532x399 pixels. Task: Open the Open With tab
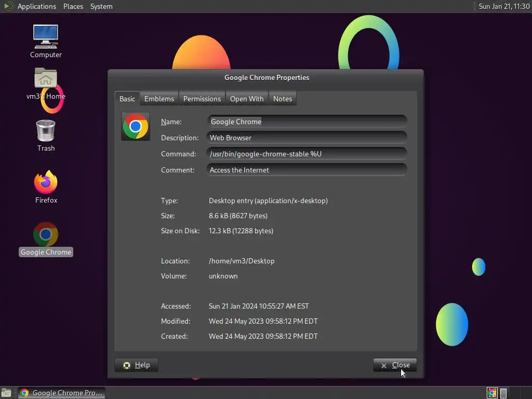coord(247,99)
